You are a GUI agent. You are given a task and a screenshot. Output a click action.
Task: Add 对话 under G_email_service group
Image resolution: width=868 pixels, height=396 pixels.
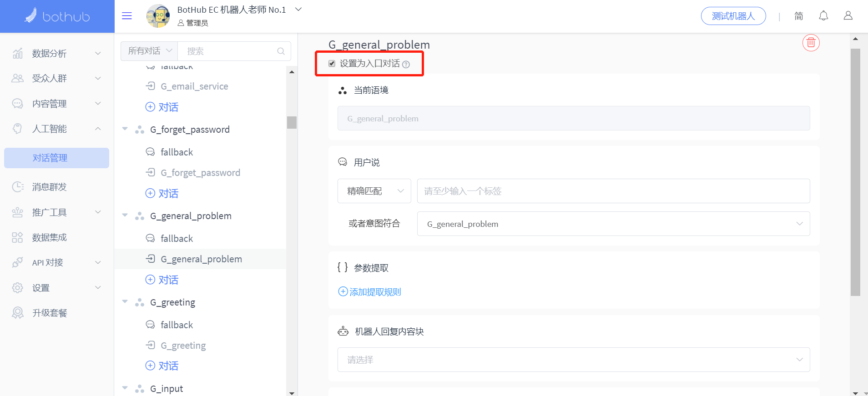pos(162,107)
